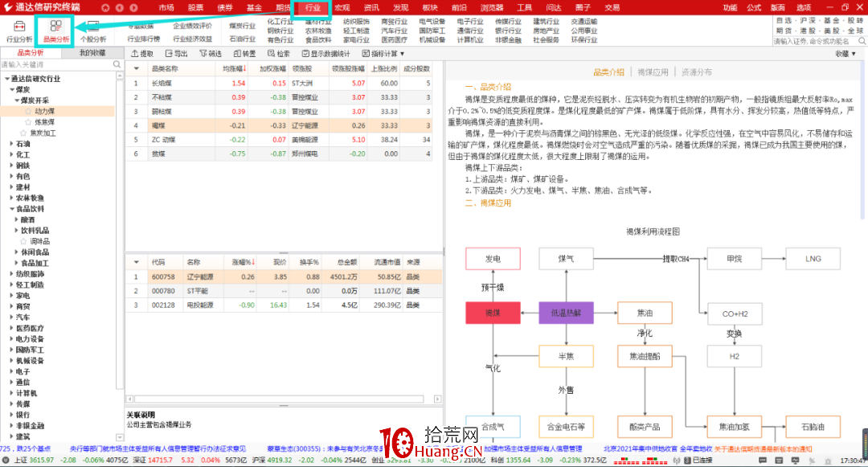Open the 筛选 filter tool
Screen dimensions: 868x467
point(211,54)
